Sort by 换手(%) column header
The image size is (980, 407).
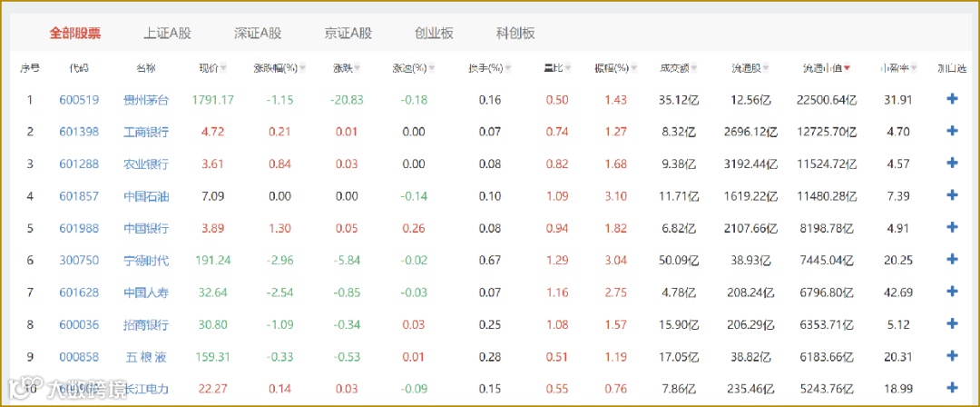pos(490,68)
